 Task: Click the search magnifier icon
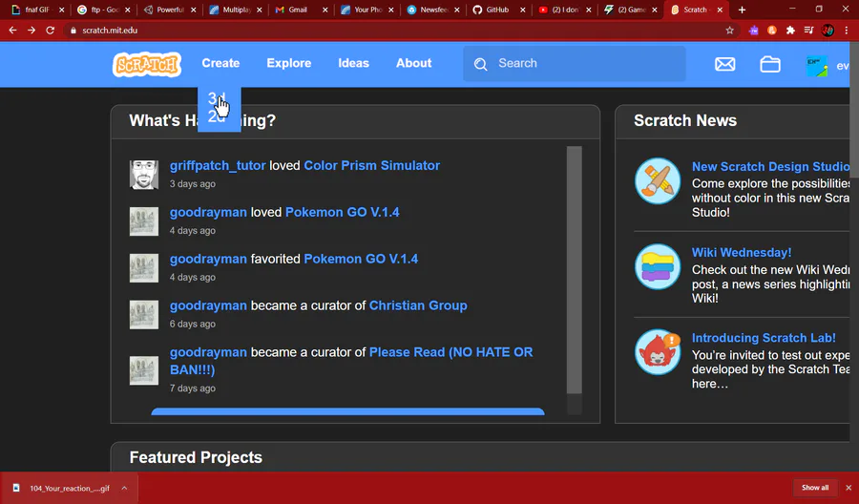coord(480,64)
